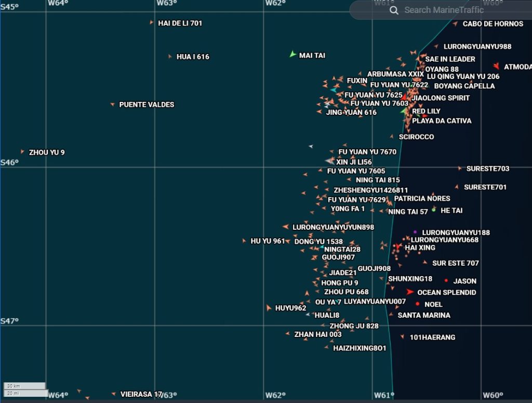Select the CABO DE HORNOS vessel icon

tap(456, 23)
